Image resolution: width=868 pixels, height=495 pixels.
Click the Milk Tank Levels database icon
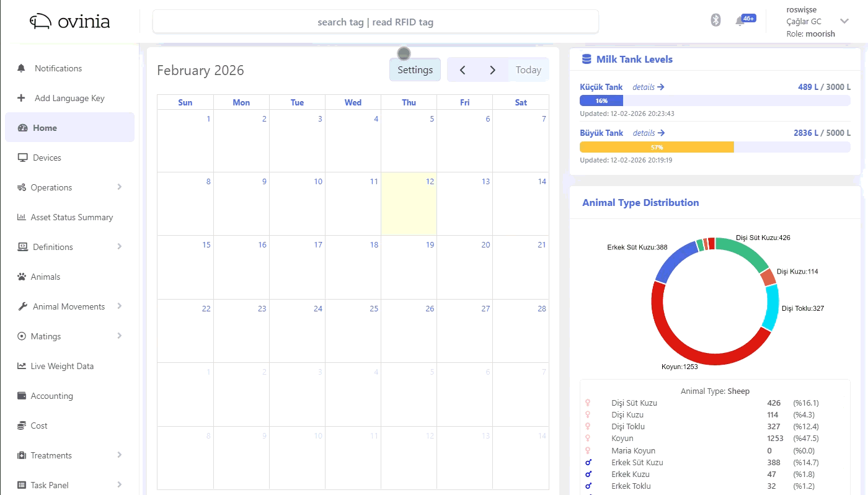[x=587, y=60]
